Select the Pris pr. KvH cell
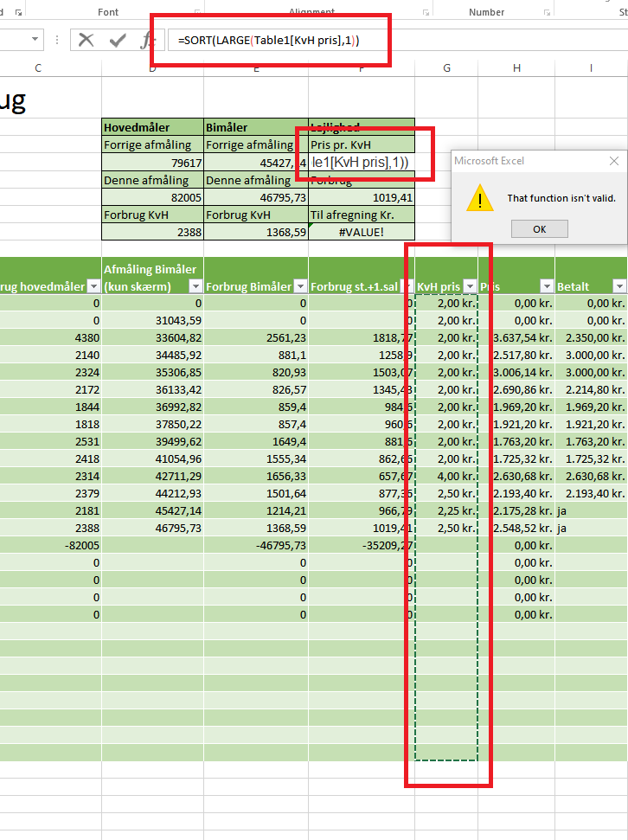 click(x=362, y=144)
